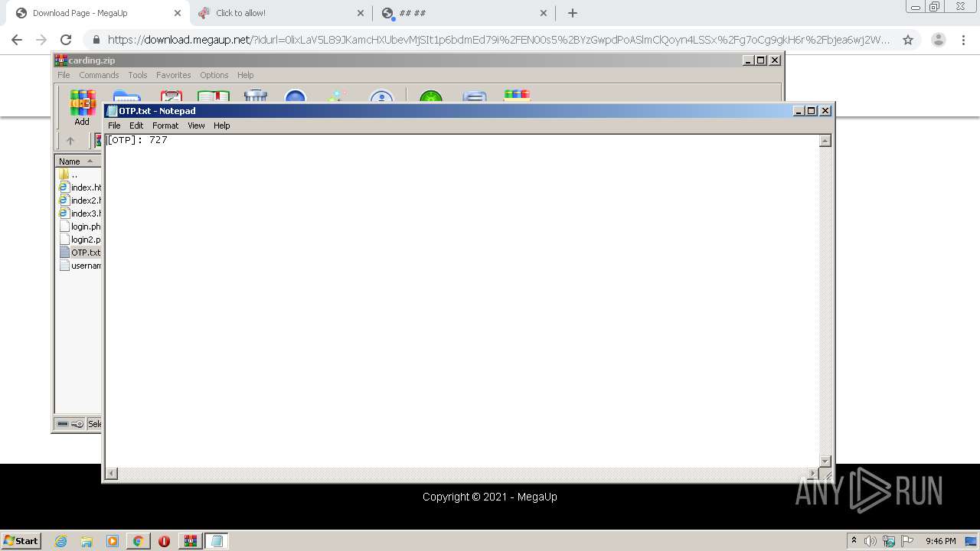980x551 pixels.
Task: Select index2 file in WinRAR list
Action: (x=80, y=201)
